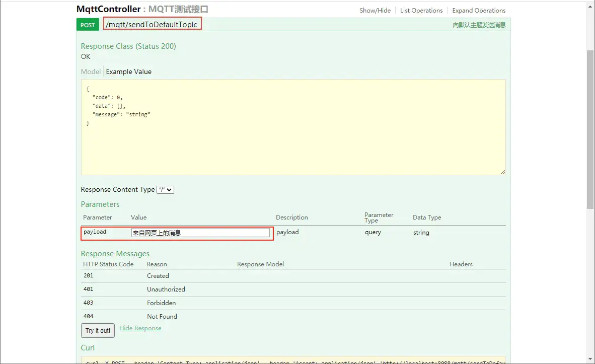Open the Response Content Type dropdown
Image resolution: width=595 pixels, height=364 pixels.
coord(166,190)
